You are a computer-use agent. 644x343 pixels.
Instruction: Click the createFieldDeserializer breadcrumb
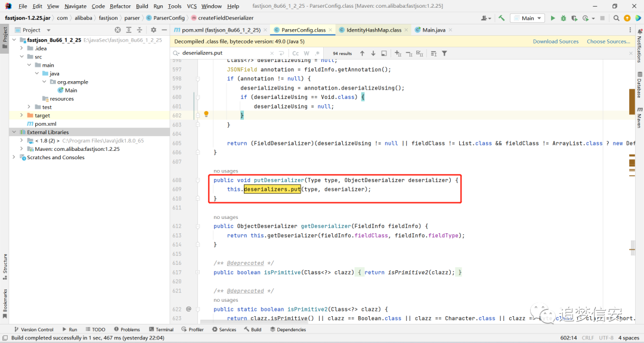tap(222, 18)
